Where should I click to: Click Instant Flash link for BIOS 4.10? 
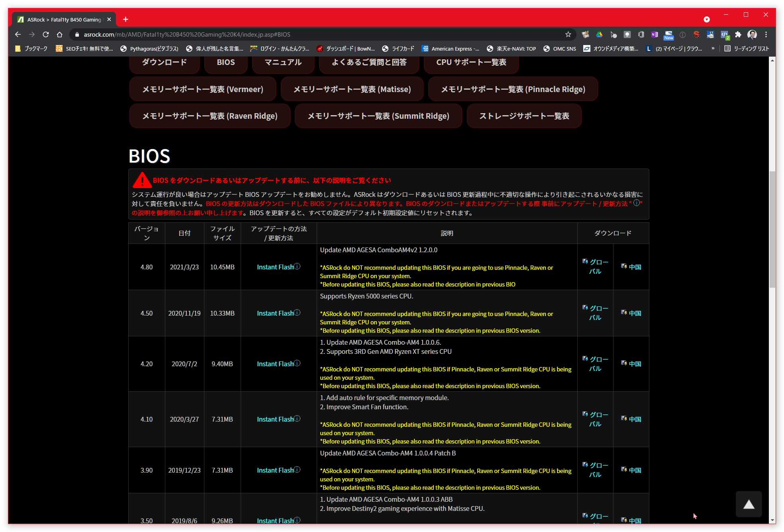(275, 419)
